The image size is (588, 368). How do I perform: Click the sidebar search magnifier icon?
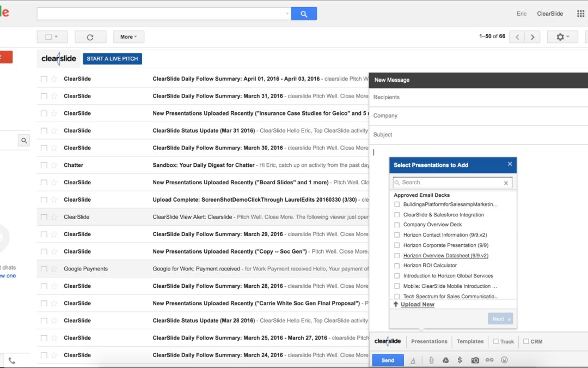pos(24,141)
